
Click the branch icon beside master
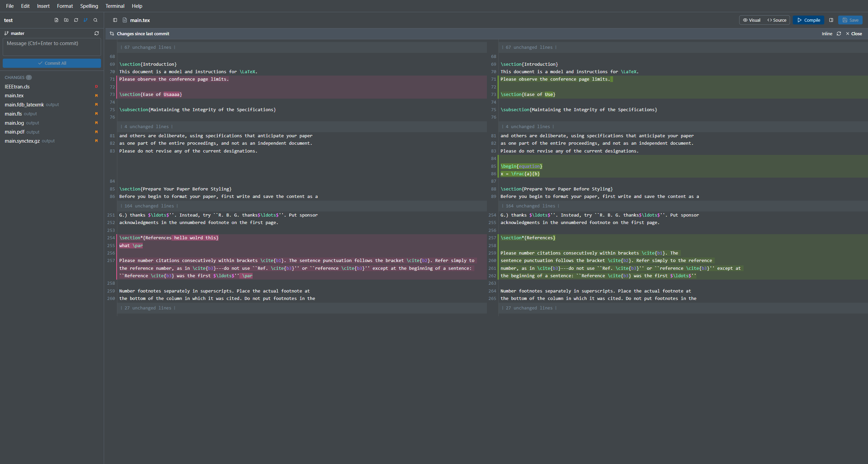(x=6, y=33)
